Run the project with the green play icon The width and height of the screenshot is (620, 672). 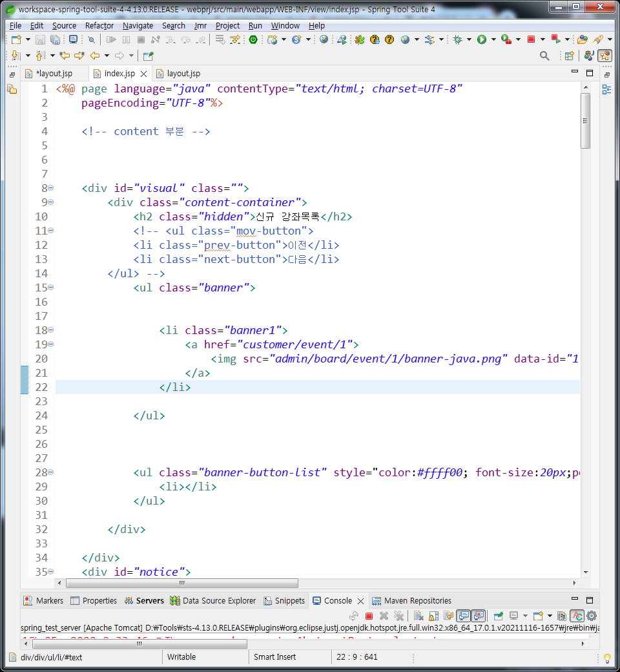(482, 40)
